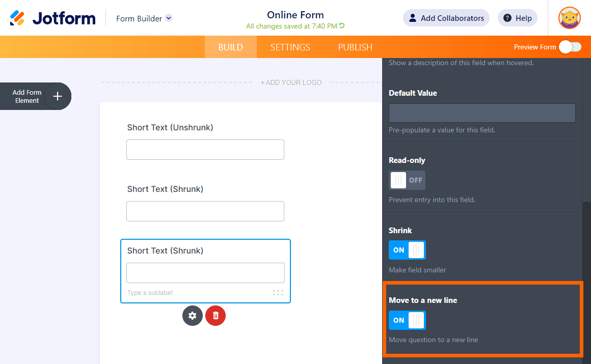Open the Help button
Viewport: 591px width, 364px height.
coord(518,18)
